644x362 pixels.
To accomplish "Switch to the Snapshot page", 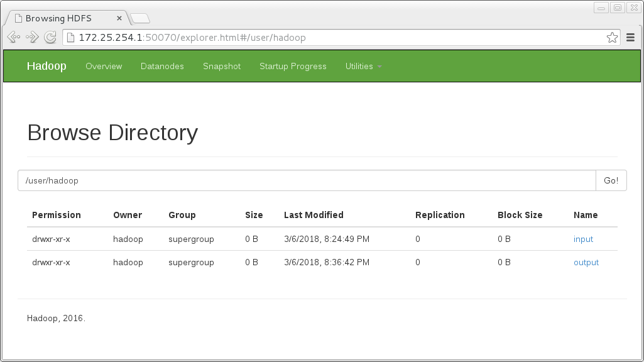I will tap(221, 66).
